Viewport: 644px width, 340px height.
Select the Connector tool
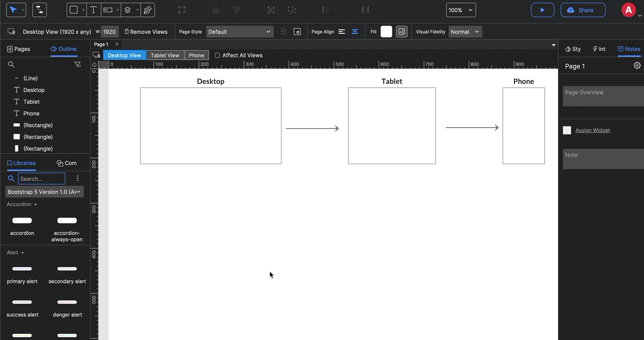point(39,9)
